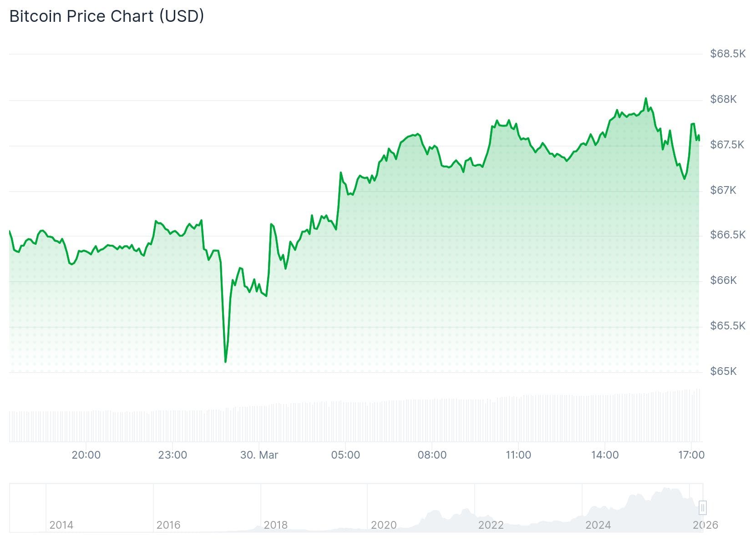
Task: Click the $68.5K price axis label
Action: point(727,54)
